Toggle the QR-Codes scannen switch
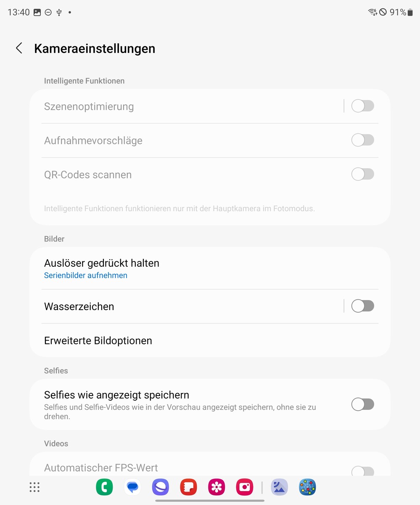 tap(362, 174)
